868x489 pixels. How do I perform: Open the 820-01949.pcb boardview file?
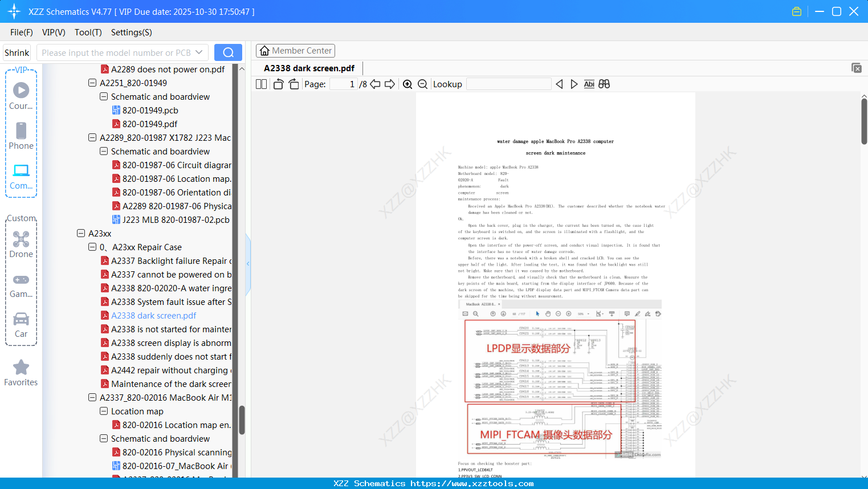tap(145, 111)
